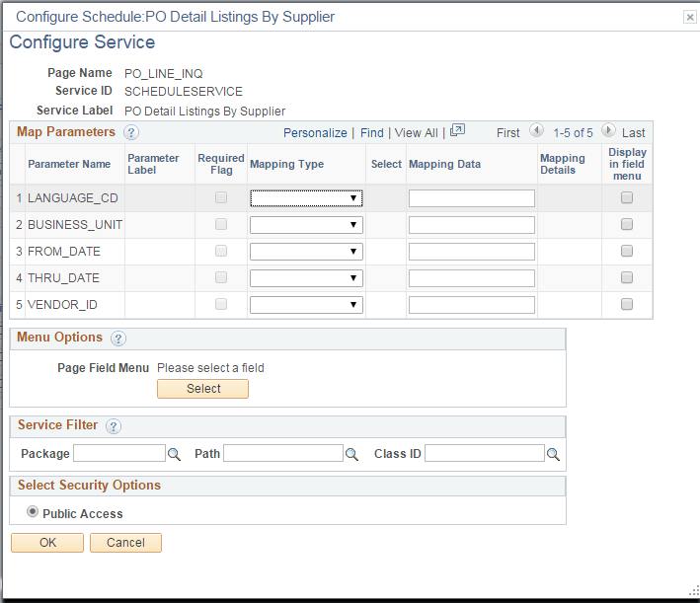Go to Last rows link
This screenshot has height=603, width=700.
tap(634, 133)
